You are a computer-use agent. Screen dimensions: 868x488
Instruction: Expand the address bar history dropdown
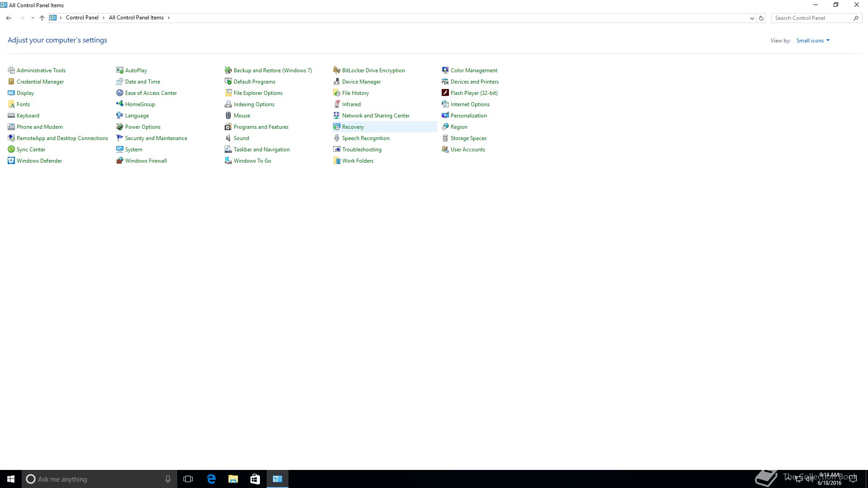[x=752, y=18]
